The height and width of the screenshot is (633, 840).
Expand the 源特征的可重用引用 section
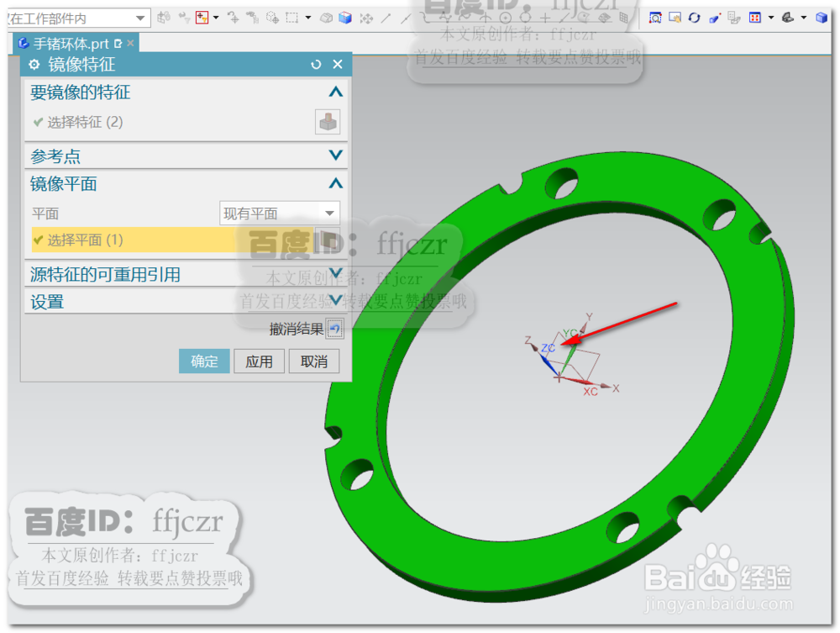click(335, 272)
